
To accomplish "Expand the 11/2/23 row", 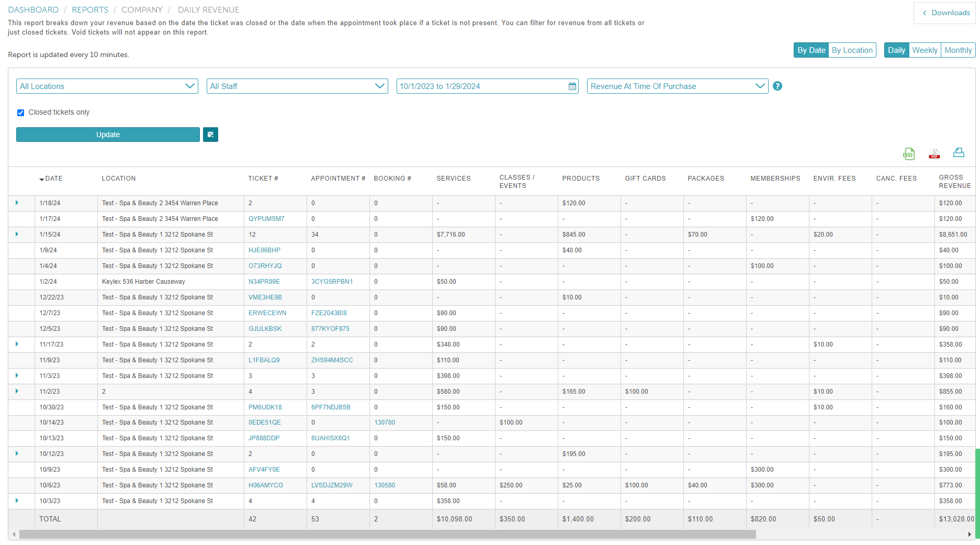I will coord(17,391).
